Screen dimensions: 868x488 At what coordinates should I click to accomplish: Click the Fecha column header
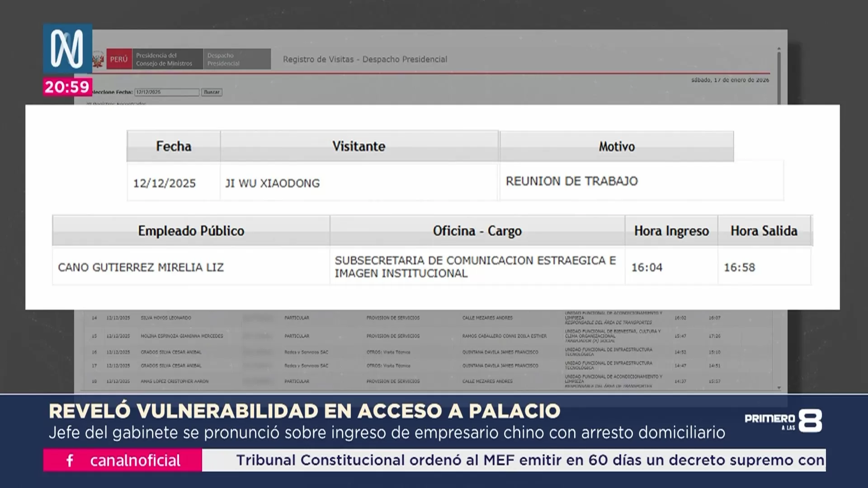coord(174,146)
